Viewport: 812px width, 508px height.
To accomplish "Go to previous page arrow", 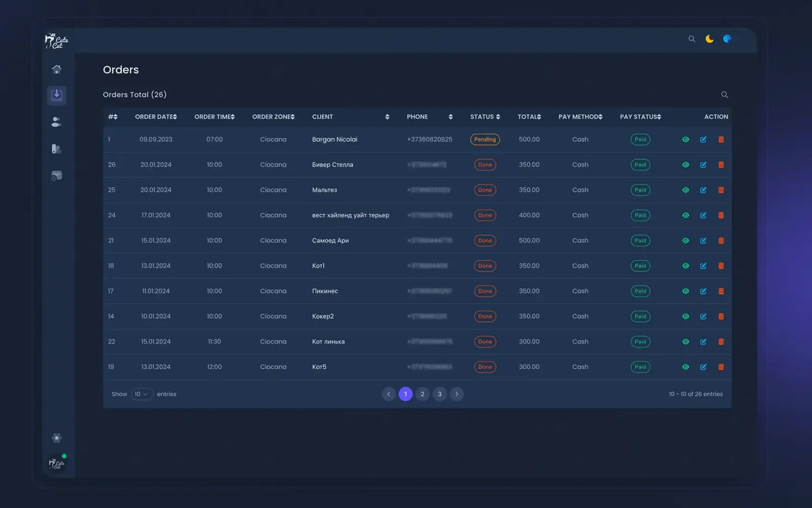I will (389, 394).
